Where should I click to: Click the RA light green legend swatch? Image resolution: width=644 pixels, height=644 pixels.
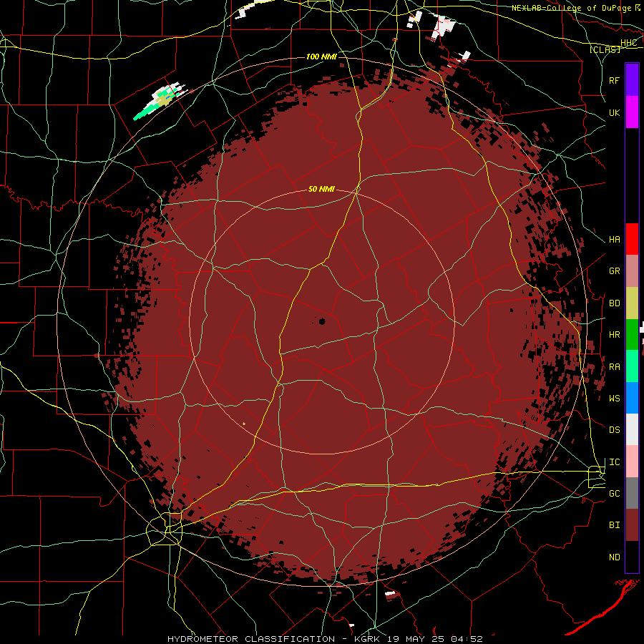[x=632, y=366]
